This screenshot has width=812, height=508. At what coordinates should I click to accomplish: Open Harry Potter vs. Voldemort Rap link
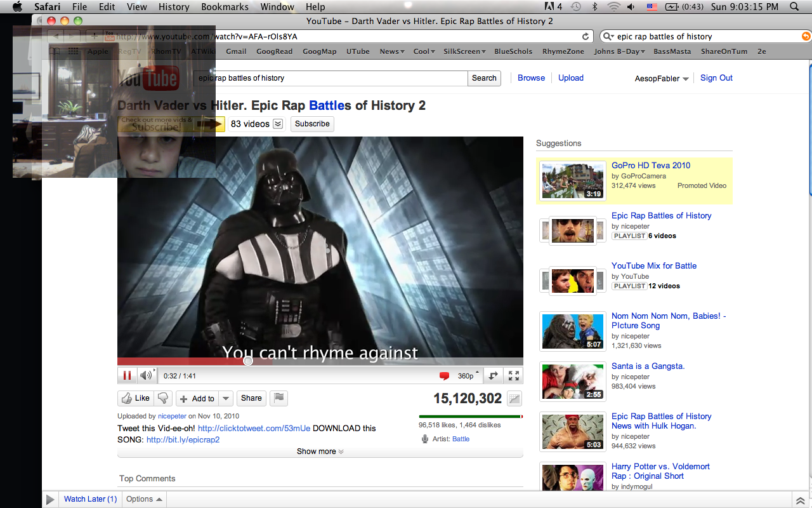pos(660,471)
